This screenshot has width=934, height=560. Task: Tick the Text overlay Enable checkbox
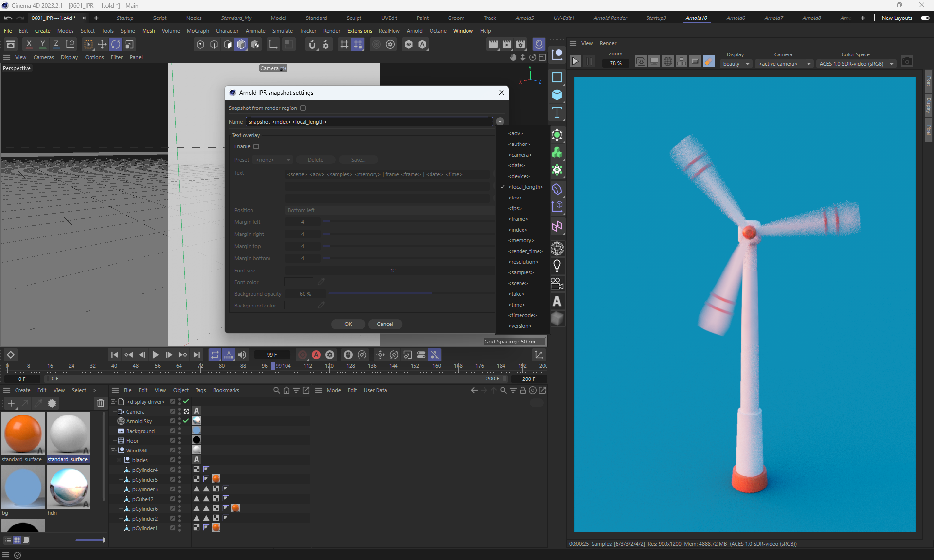coord(256,146)
